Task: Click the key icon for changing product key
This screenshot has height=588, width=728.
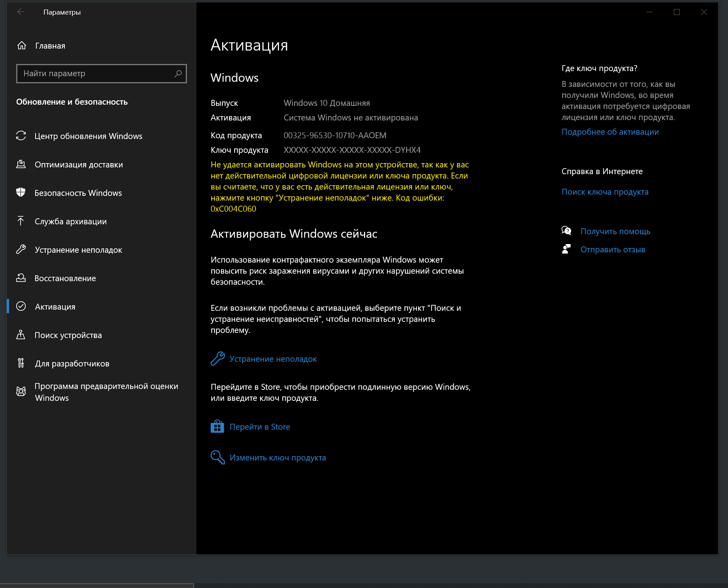Action: pyautogui.click(x=218, y=457)
